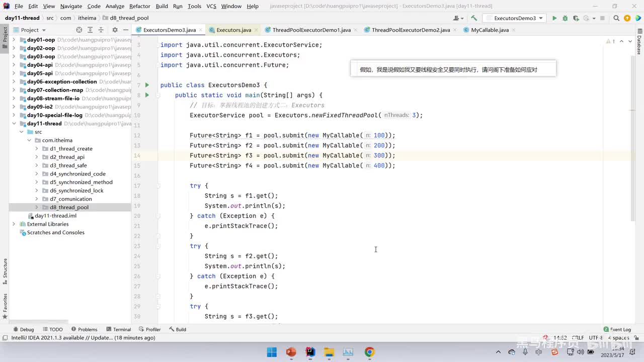This screenshot has width=644, height=362.
Task: Click the orange update arrow icon
Action: pos(627,18)
